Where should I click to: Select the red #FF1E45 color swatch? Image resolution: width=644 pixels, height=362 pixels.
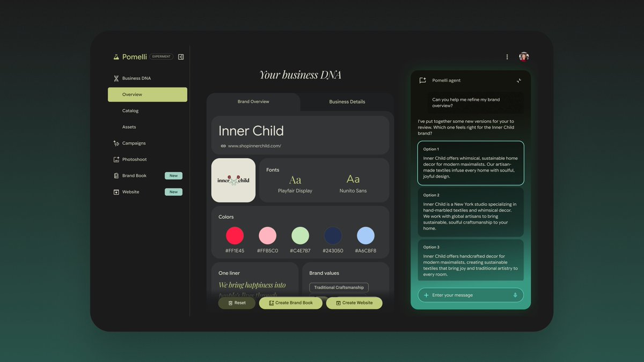click(235, 235)
